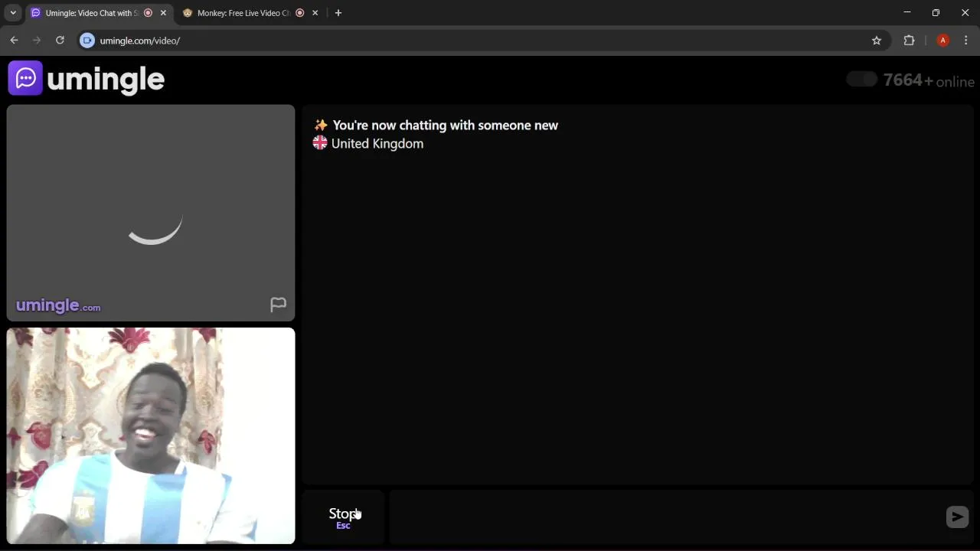Switch to the Monkey Free Live Video tab

243,13
